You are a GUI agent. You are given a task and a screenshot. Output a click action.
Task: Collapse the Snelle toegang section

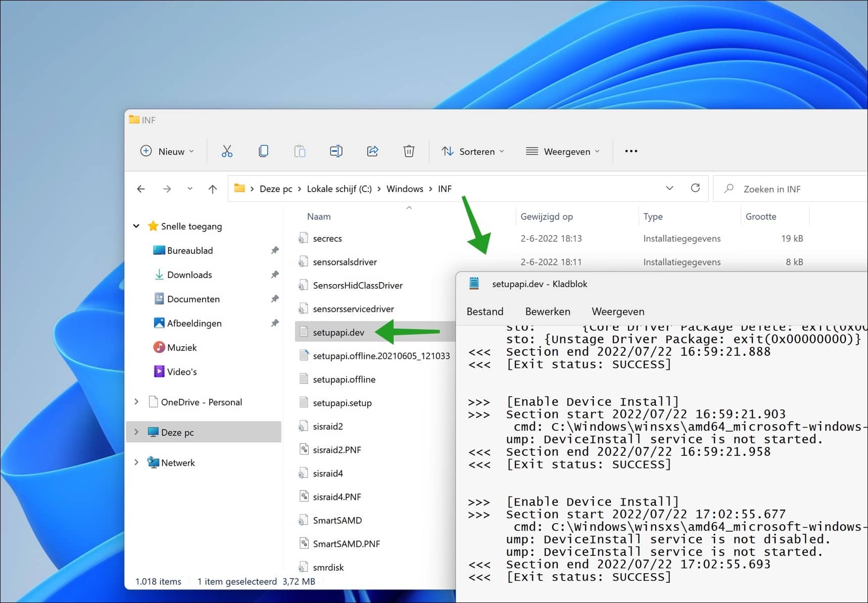pos(136,226)
